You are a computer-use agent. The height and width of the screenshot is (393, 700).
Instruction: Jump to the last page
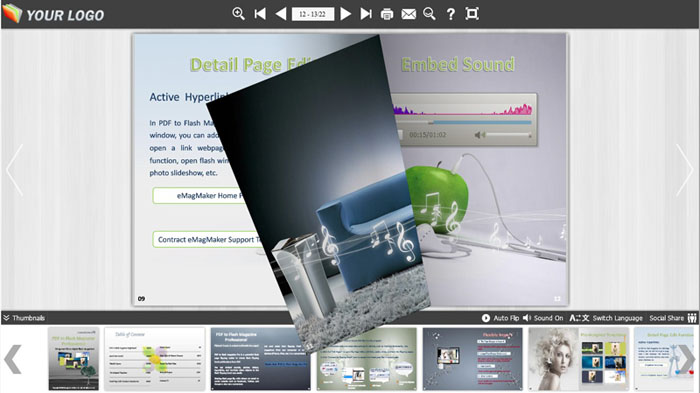[366, 14]
